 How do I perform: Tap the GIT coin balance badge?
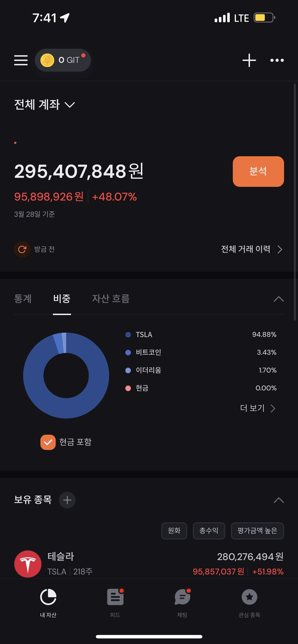click(x=63, y=60)
